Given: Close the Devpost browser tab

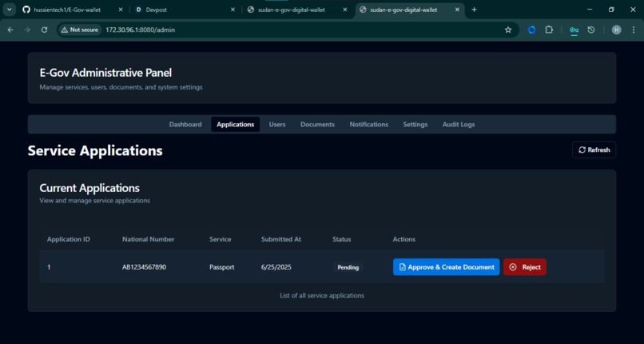Looking at the screenshot, I should point(233,10).
